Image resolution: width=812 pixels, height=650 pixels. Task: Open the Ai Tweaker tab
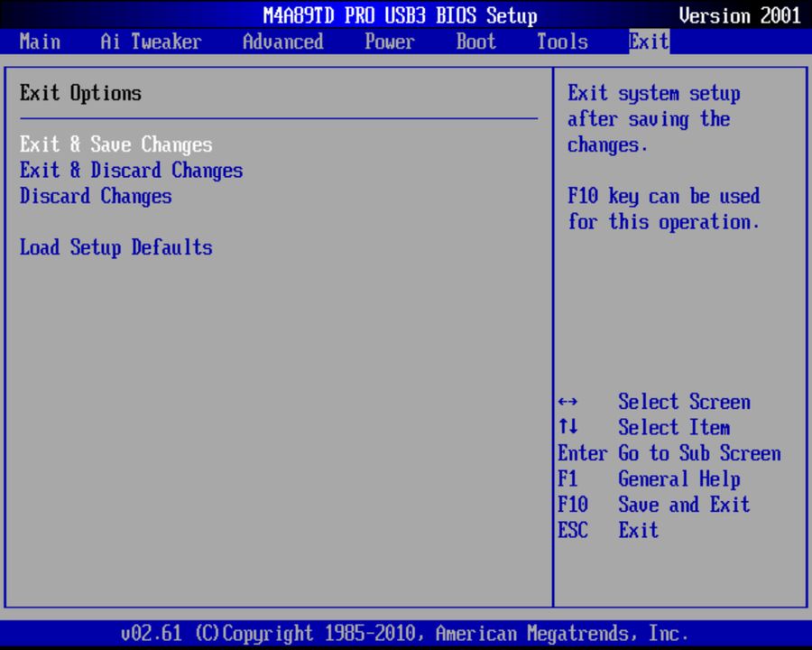click(x=150, y=42)
